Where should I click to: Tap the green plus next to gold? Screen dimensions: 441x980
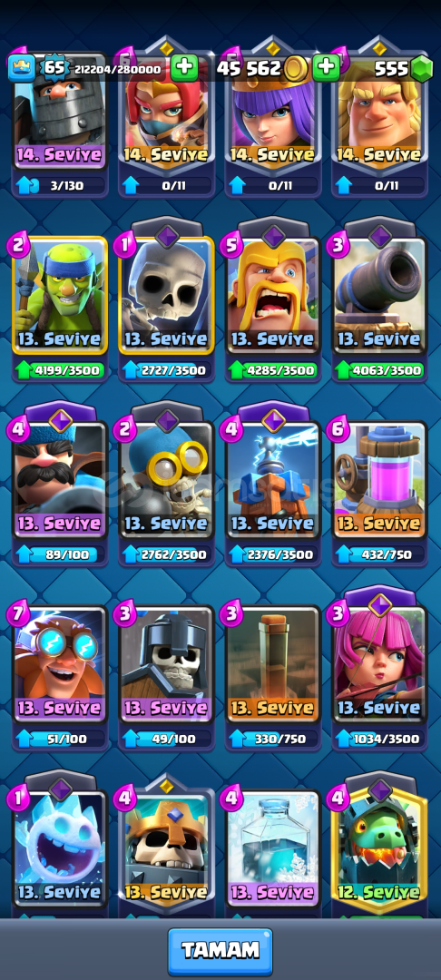tap(326, 68)
